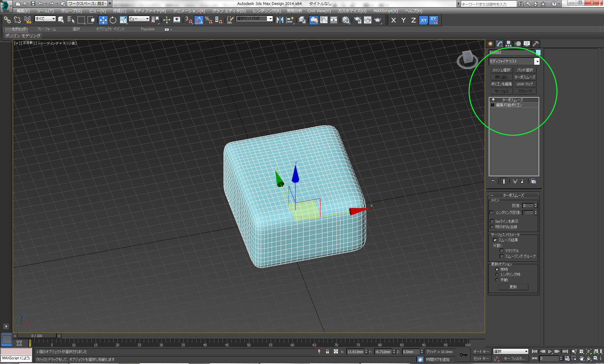Open the モディファイヤリスト dropdown
Screen dimensions: 604x364
(x=537, y=61)
